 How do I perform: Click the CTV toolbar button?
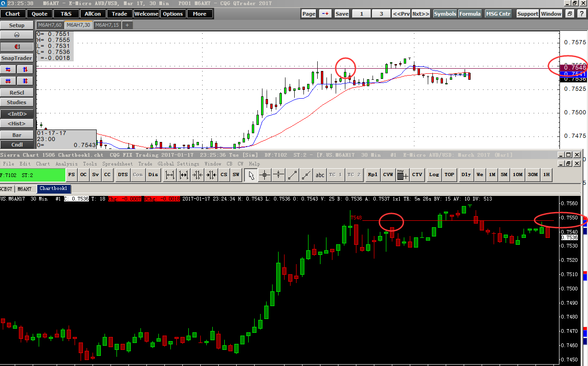pyautogui.click(x=417, y=175)
